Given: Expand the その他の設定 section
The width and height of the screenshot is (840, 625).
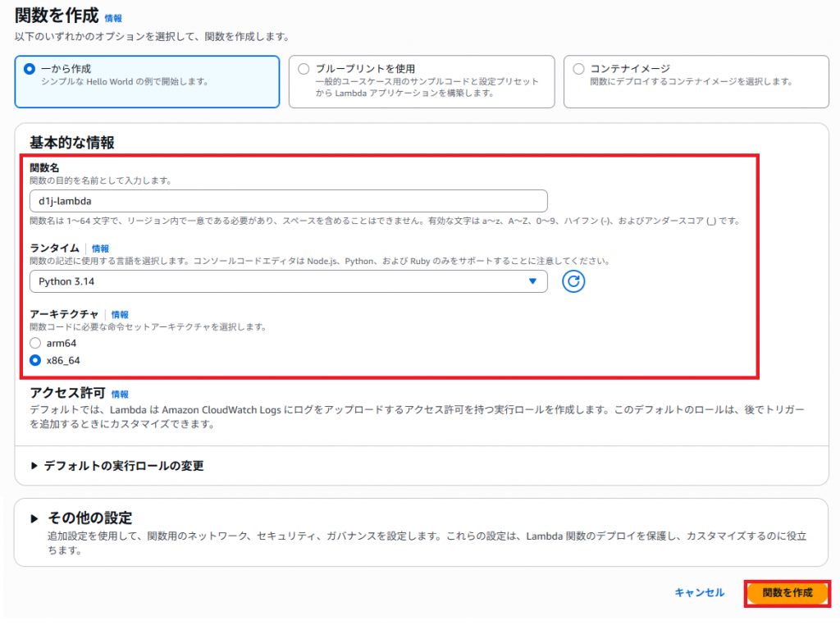Looking at the screenshot, I should tap(89, 518).
